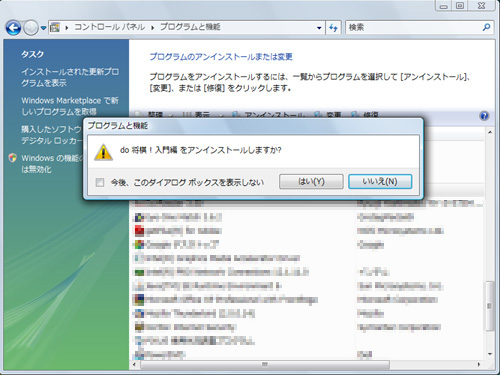Viewport: 500px width, 375px height.
Task: Open the recent pages dropdown beside Forward
Action: click(43, 28)
